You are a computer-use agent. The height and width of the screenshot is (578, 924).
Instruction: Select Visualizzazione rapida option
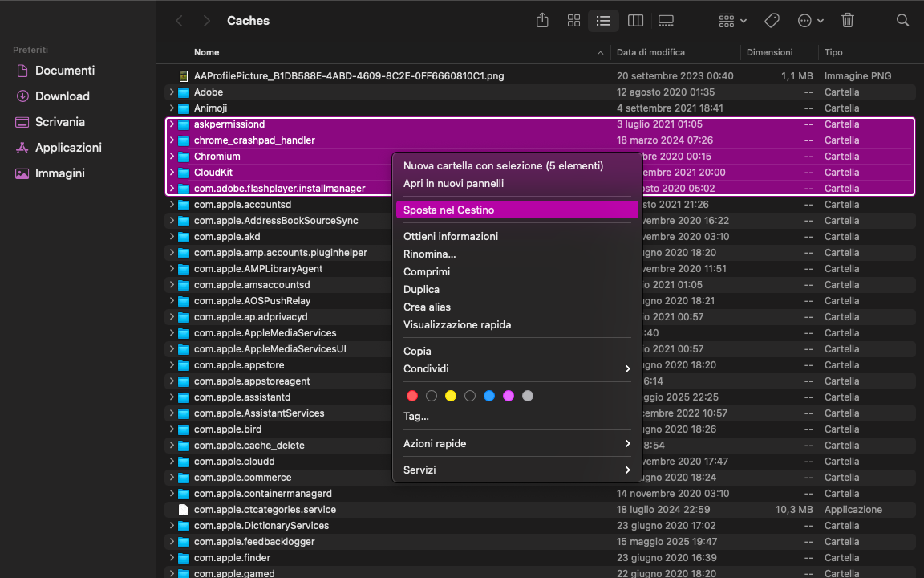[x=456, y=324]
